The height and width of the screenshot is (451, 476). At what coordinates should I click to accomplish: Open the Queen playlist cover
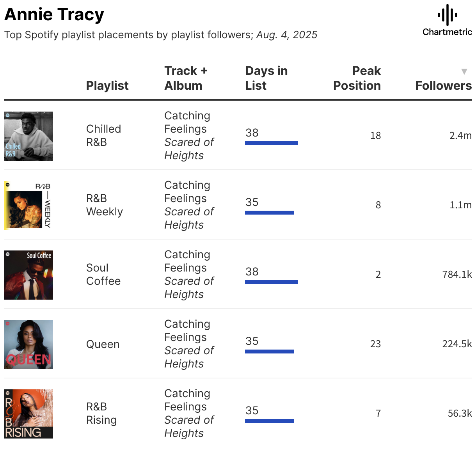28,344
